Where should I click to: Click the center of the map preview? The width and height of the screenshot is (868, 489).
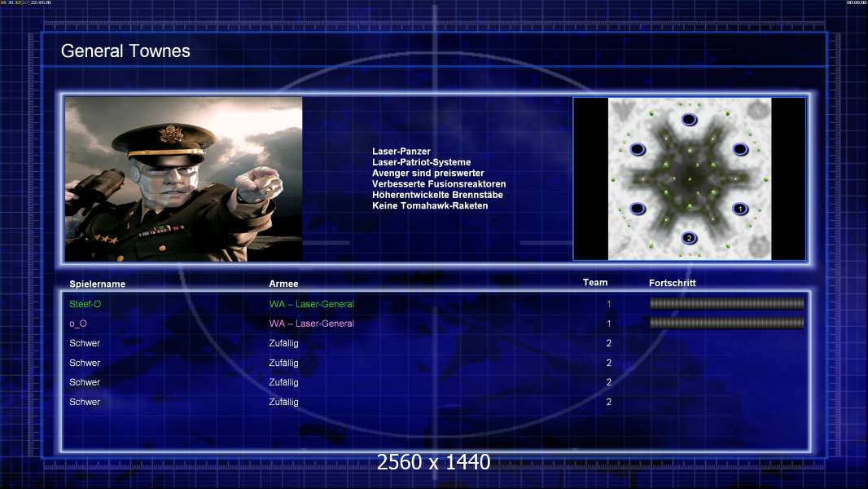pyautogui.click(x=689, y=178)
